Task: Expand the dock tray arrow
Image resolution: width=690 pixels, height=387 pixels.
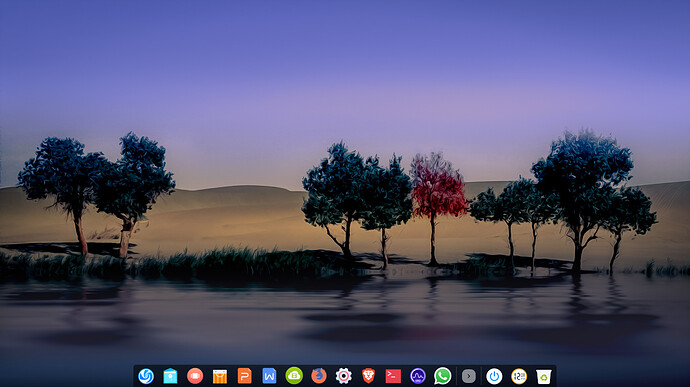Action: pos(469,376)
